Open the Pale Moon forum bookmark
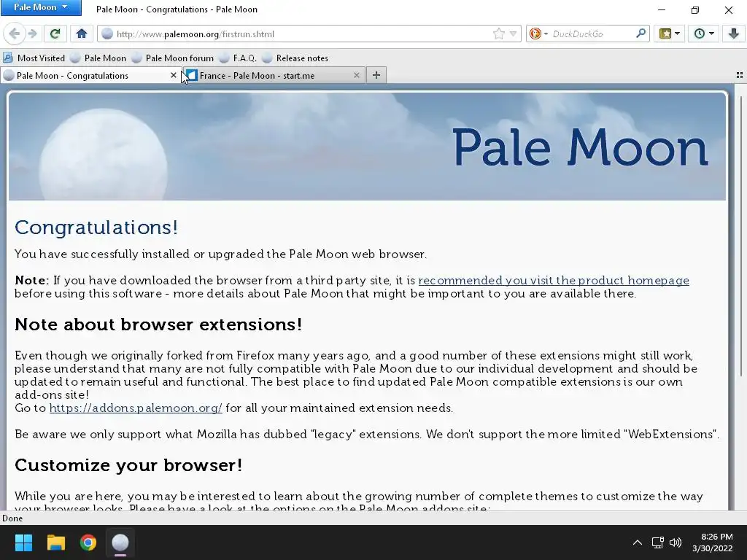The image size is (747, 560). [x=173, y=58]
